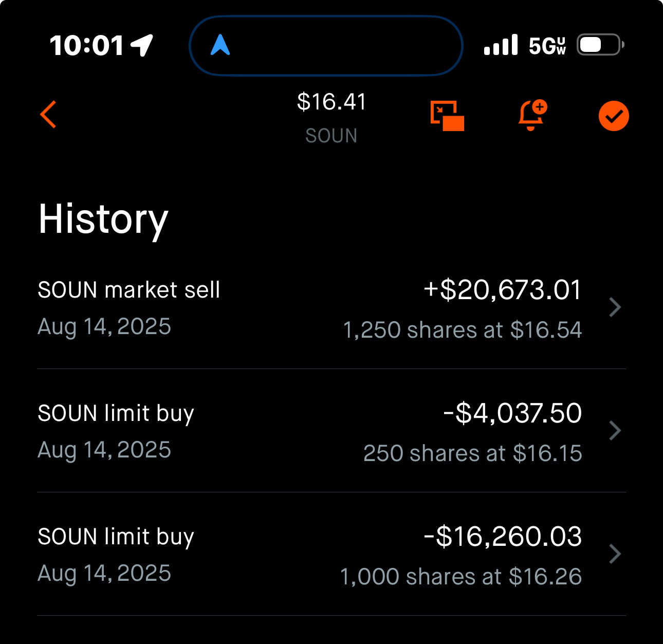This screenshot has width=663, height=644.
Task: Tap the battery indicator icon
Action: [x=600, y=45]
